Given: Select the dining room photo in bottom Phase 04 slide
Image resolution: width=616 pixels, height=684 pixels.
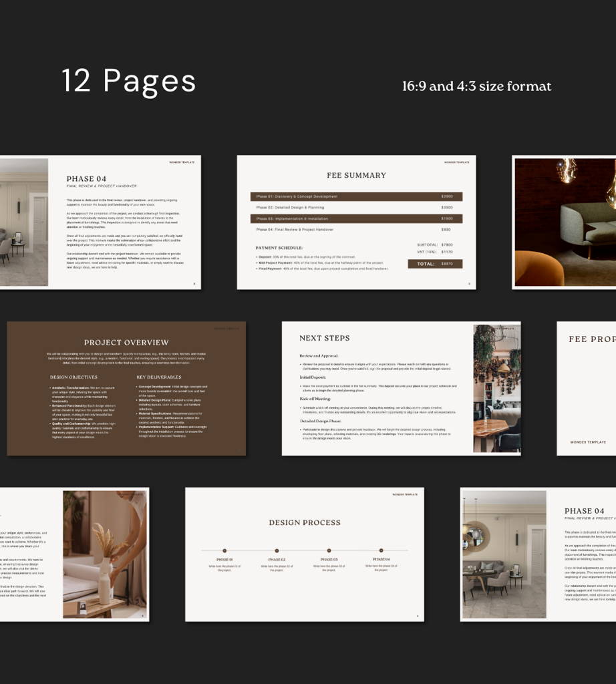Looking at the screenshot, I should pyautogui.click(x=504, y=554).
